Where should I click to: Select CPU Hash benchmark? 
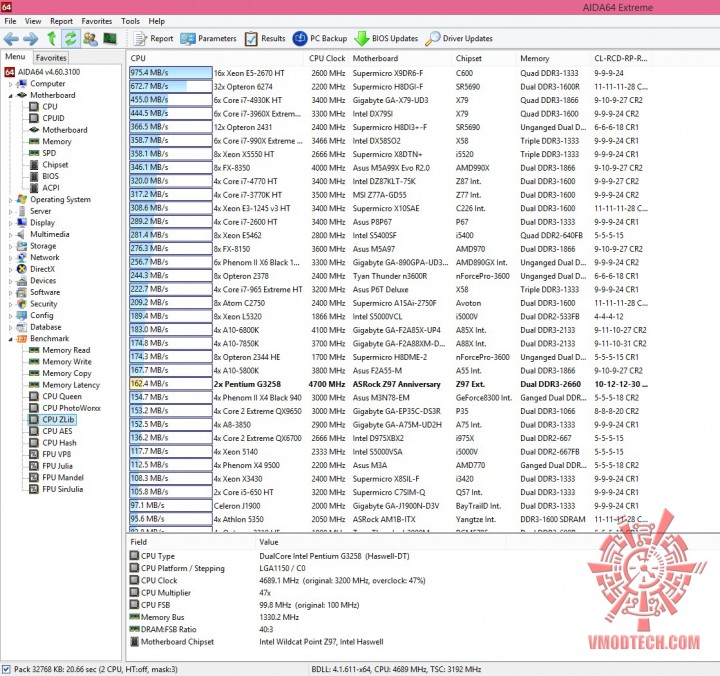pos(59,443)
